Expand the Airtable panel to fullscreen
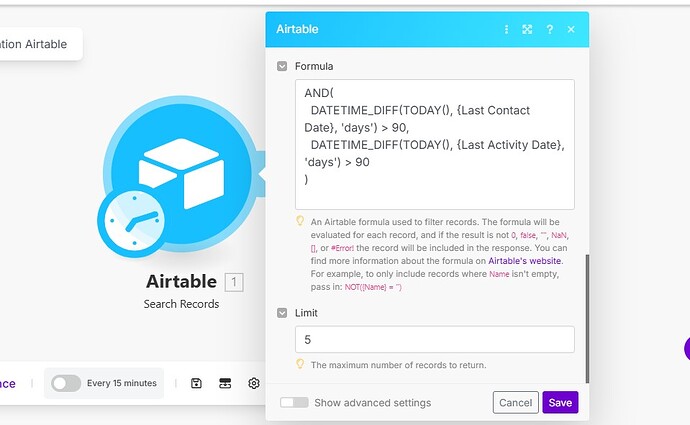 (x=527, y=29)
